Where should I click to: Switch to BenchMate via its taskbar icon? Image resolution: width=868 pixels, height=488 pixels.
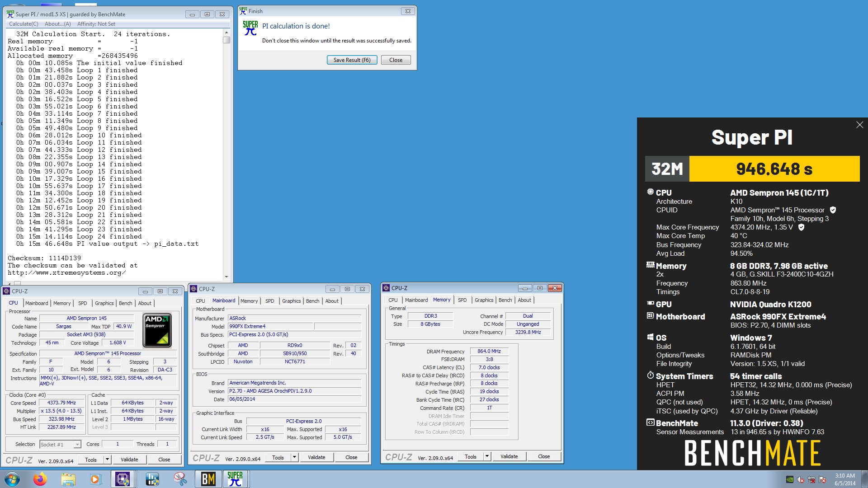[208, 479]
